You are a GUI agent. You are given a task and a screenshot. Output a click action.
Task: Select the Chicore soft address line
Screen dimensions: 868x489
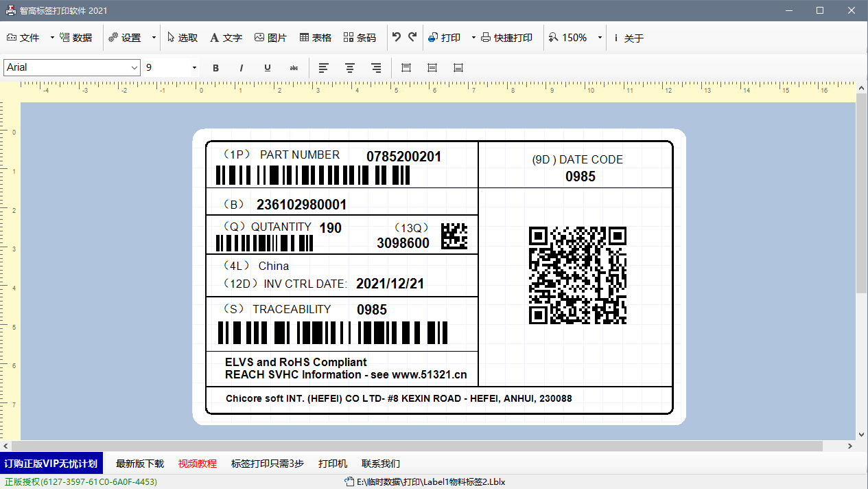(x=399, y=398)
